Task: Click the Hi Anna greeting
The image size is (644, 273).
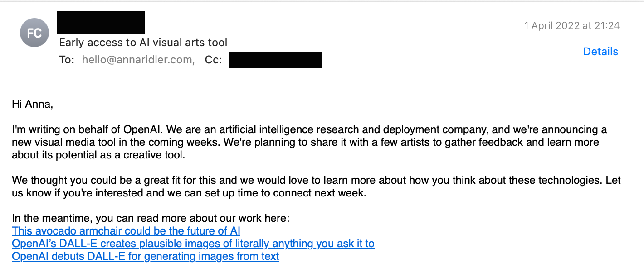Action: (x=33, y=104)
